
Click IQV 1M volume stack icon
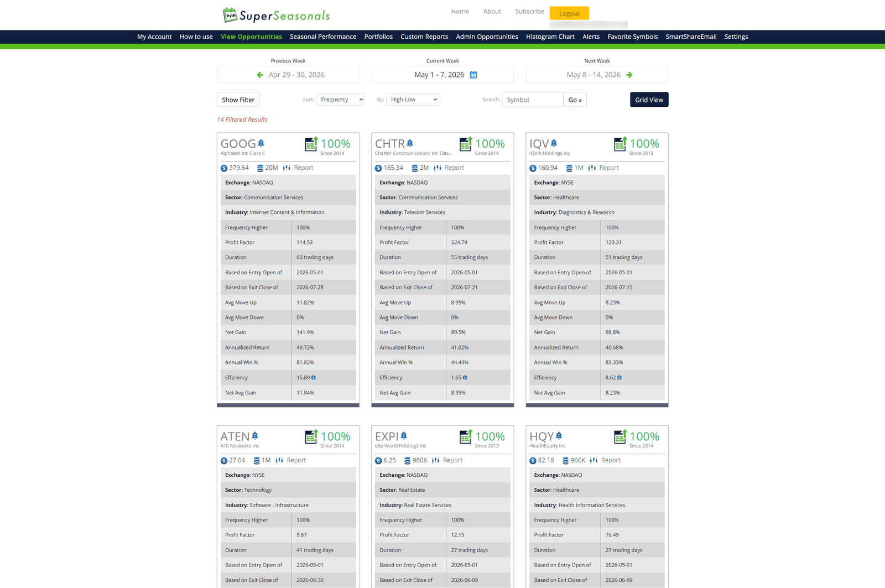click(x=569, y=168)
